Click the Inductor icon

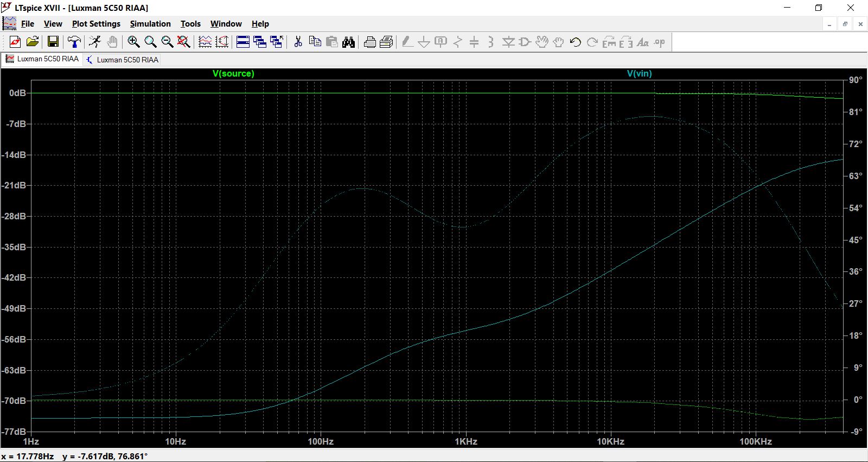click(x=491, y=42)
